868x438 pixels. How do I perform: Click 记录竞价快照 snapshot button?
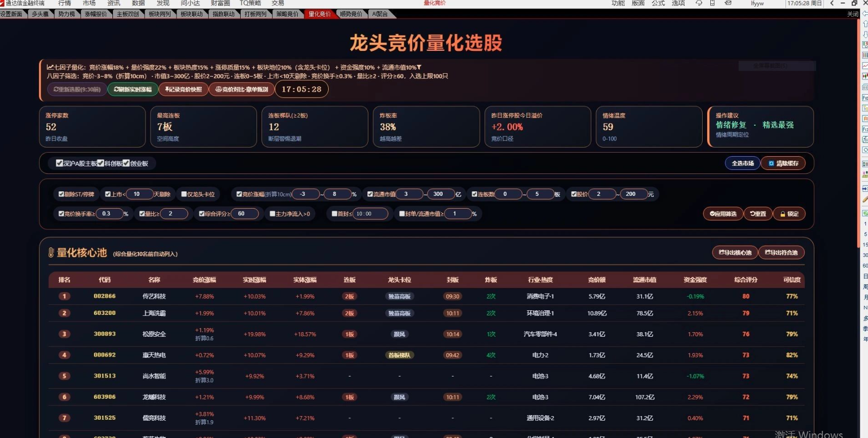[183, 90]
